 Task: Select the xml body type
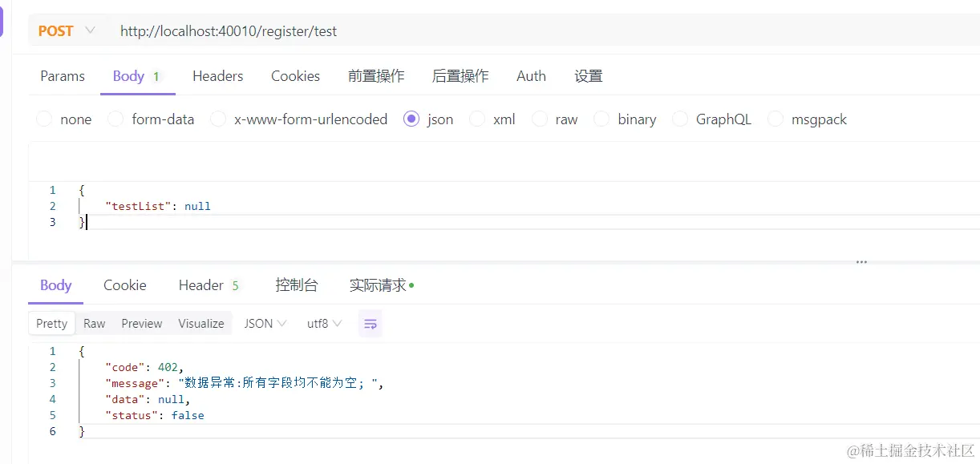[492, 119]
